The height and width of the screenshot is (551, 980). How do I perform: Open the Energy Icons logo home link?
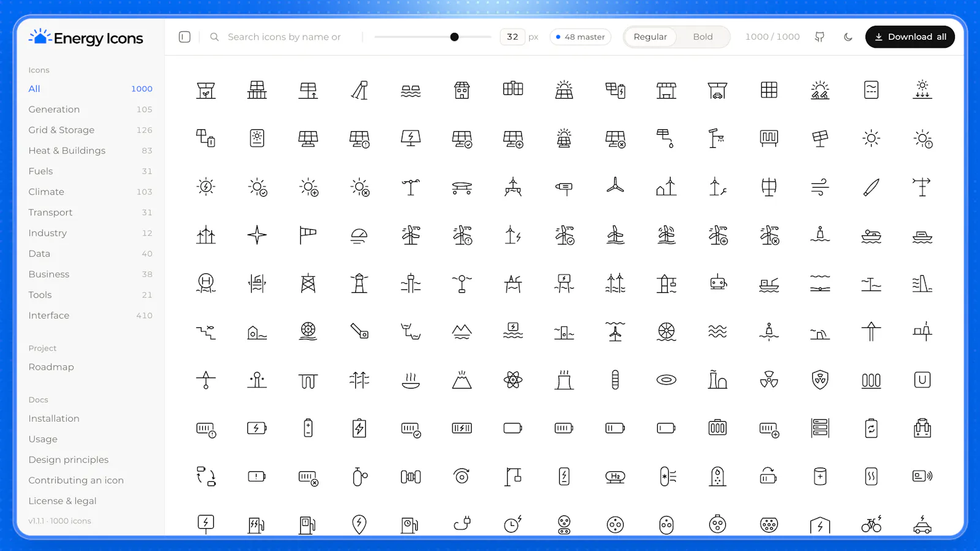tap(86, 38)
